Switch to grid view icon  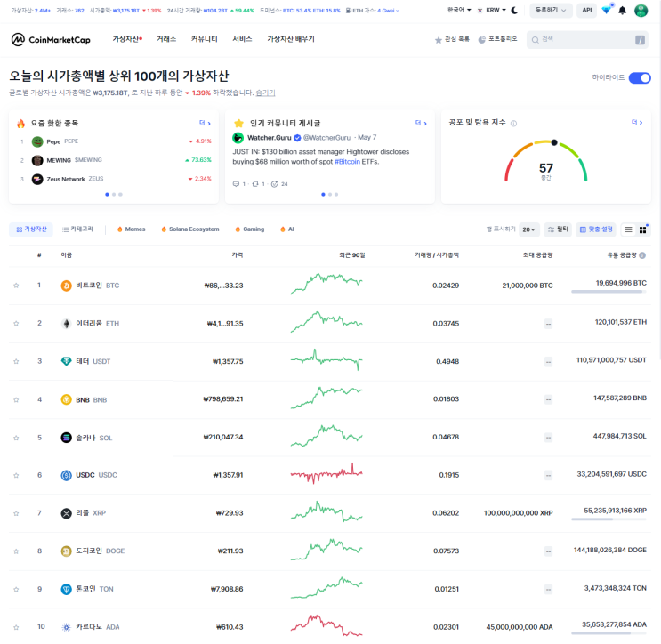643,229
